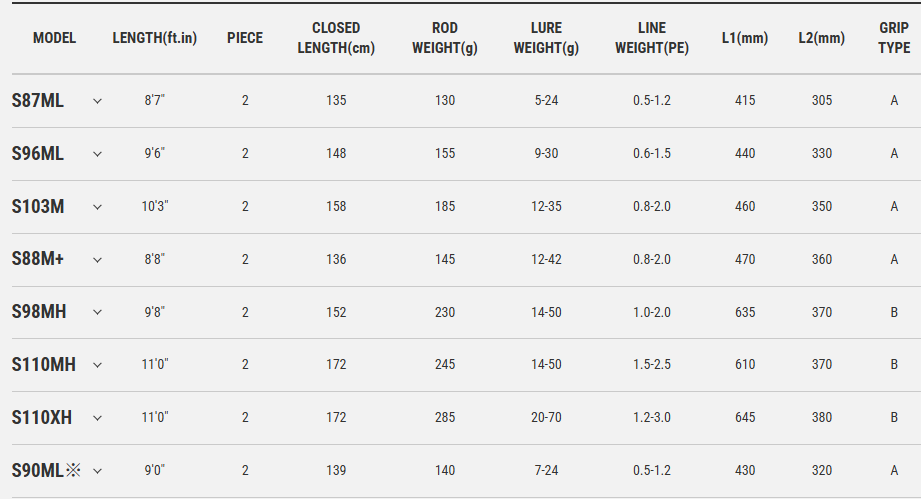Click the GRIP TYPE column header
The height and width of the screenshot is (499, 921).
point(894,38)
